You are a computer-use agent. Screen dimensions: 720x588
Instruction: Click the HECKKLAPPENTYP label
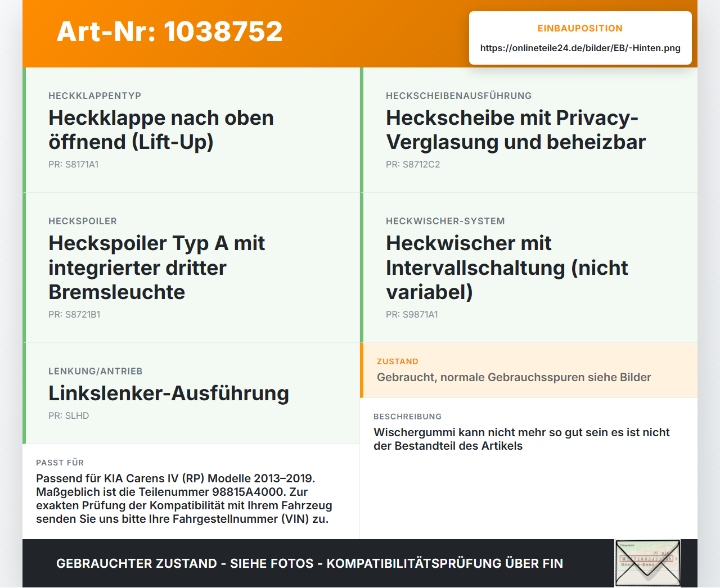[94, 96]
